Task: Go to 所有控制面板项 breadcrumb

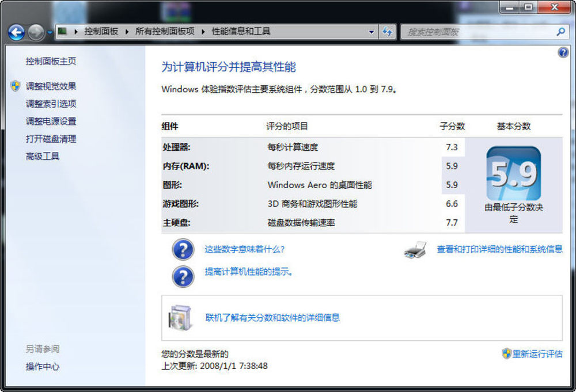Action: coord(165,32)
